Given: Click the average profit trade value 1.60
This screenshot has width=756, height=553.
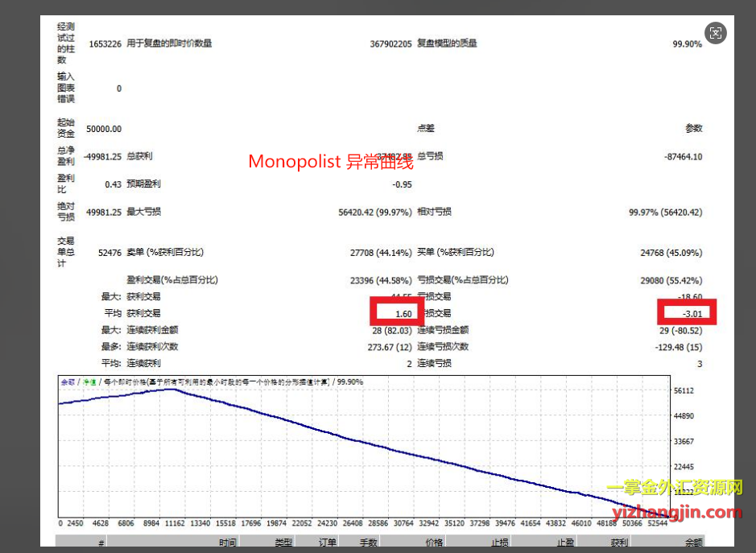Looking at the screenshot, I should [x=403, y=315].
